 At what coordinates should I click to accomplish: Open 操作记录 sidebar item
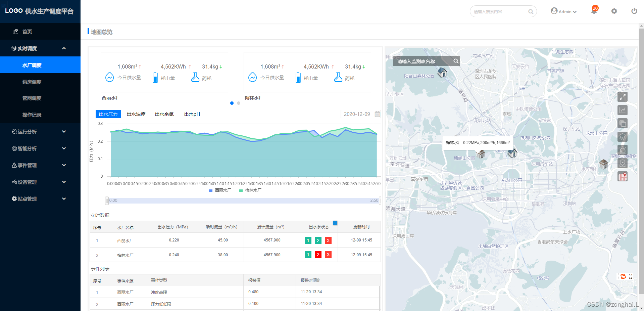tap(40, 115)
